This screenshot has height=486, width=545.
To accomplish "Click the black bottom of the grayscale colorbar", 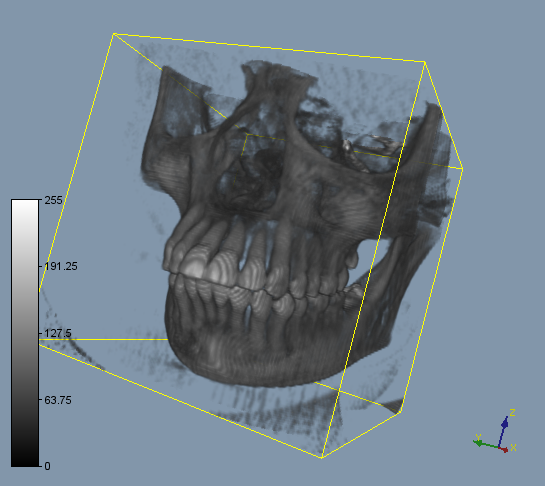I will click(x=25, y=458).
